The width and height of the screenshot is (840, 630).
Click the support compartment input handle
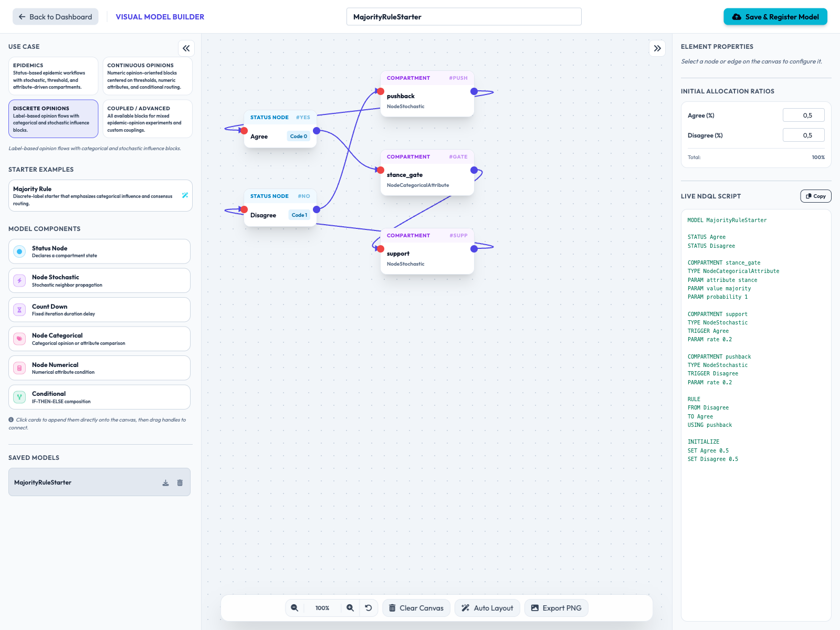381,249
